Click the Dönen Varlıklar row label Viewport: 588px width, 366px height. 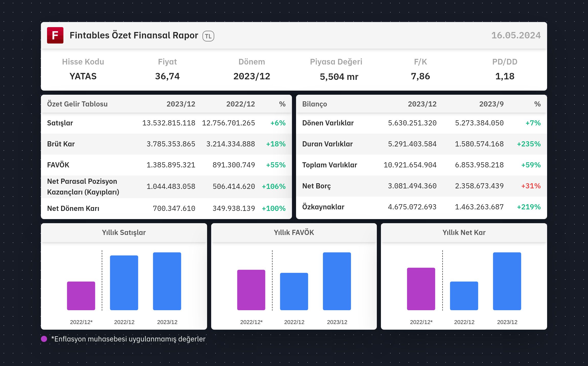(328, 123)
